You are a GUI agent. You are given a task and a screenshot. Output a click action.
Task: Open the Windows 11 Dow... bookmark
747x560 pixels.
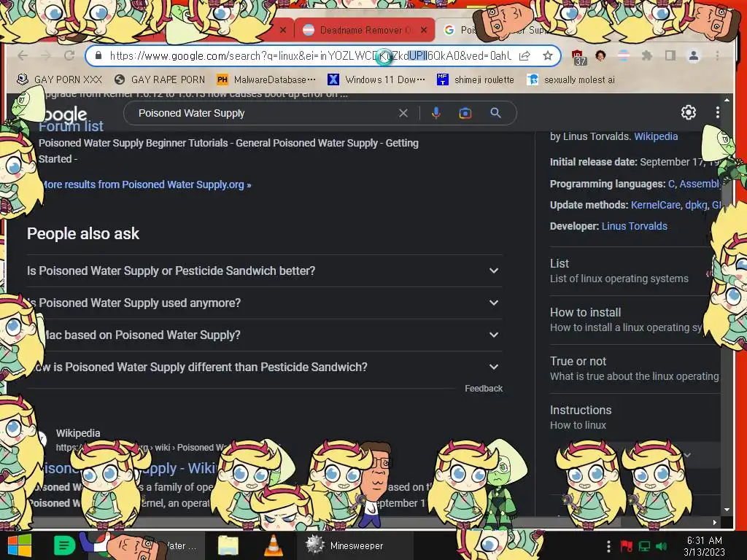(376, 79)
